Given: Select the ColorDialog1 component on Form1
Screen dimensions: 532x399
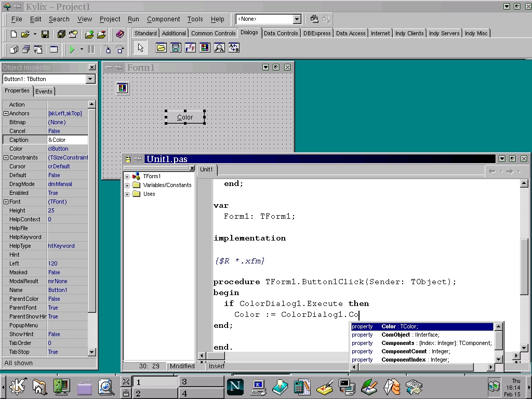Looking at the screenshot, I should (x=123, y=88).
